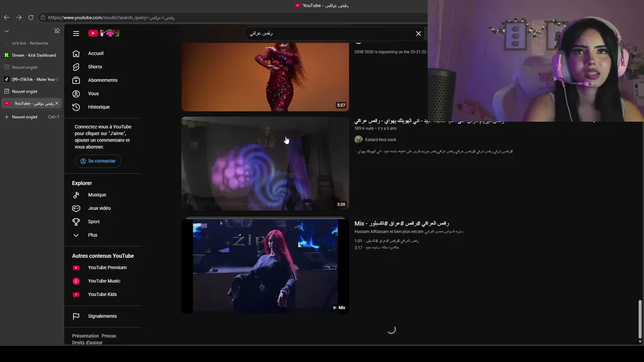Open the Vous section
Image resolution: width=644 pixels, height=362 pixels.
click(x=103, y=94)
